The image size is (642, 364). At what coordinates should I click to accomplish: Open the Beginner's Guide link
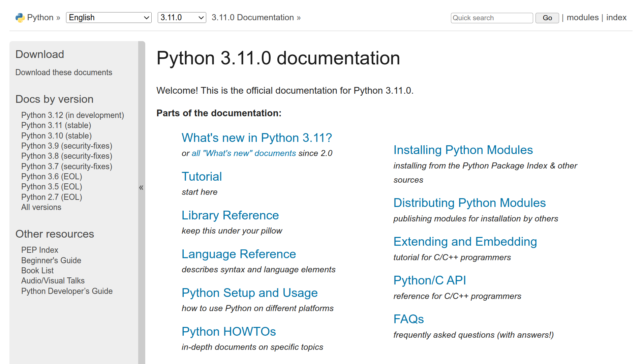51,261
